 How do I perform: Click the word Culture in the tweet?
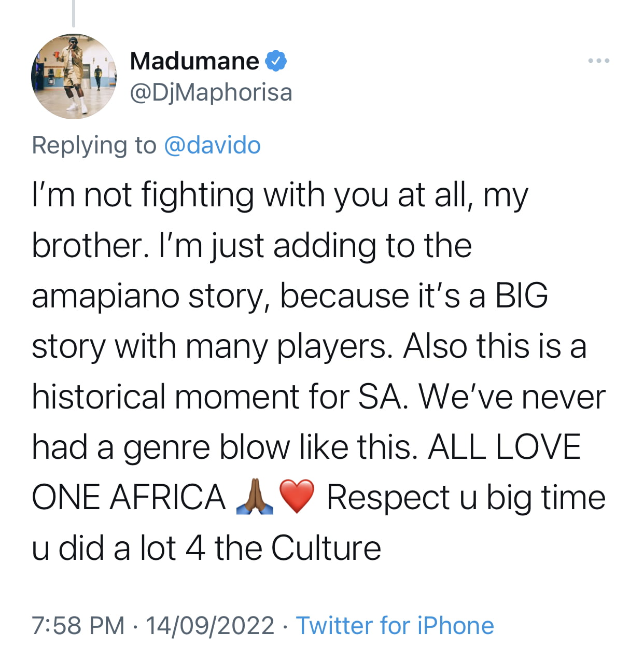[326, 548]
